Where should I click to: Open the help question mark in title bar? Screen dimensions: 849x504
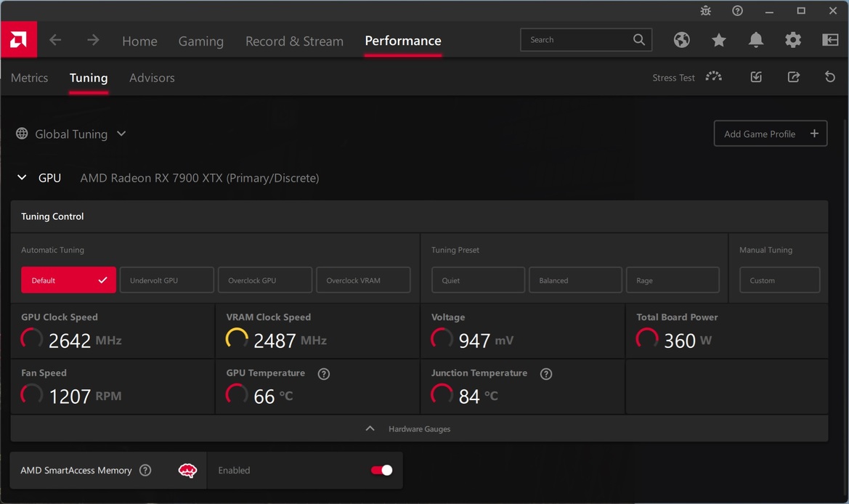pyautogui.click(x=737, y=10)
